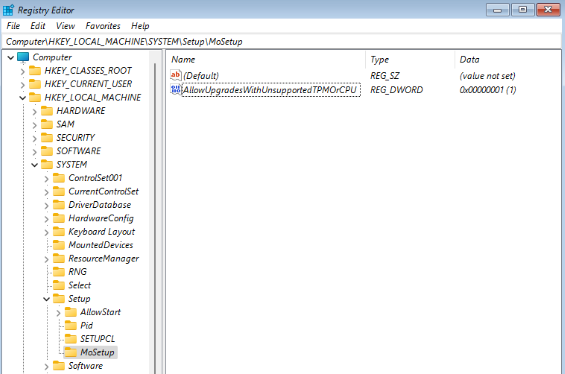This screenshot has width=565, height=374.
Task: Expand the HKEY_CLASSES_ROOT hive
Action: pyautogui.click(x=22, y=71)
